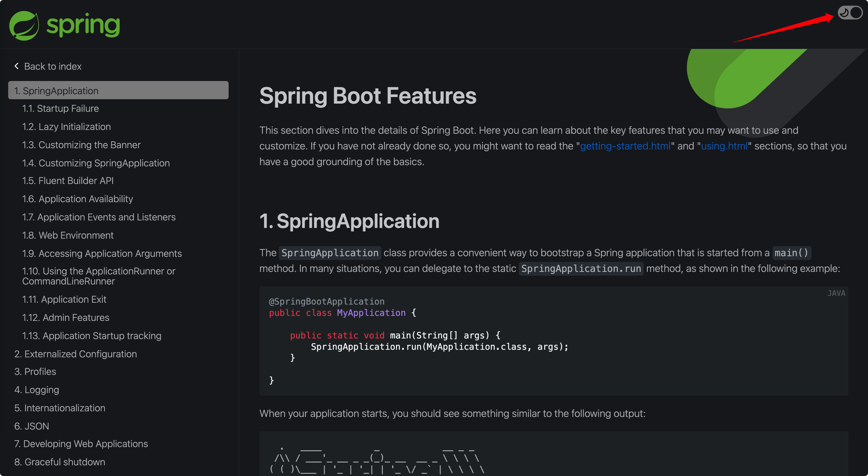Click the Spring leaf logo icon

(24, 25)
